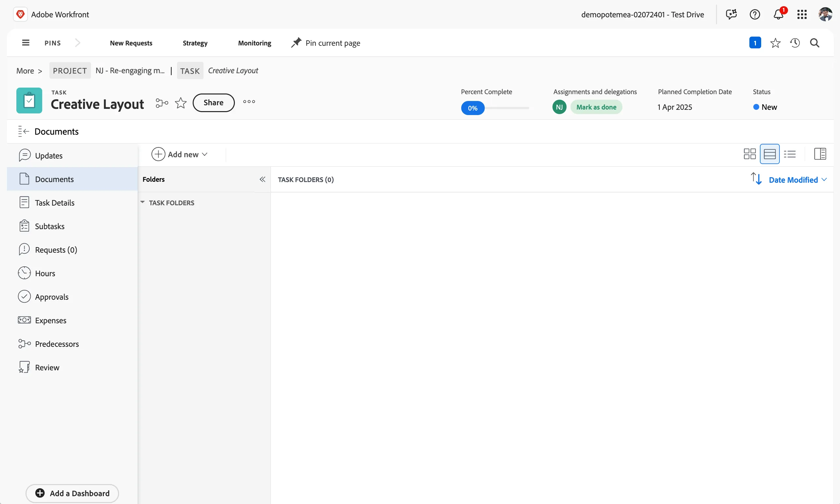Click the blue 1 badge button

pos(755,43)
